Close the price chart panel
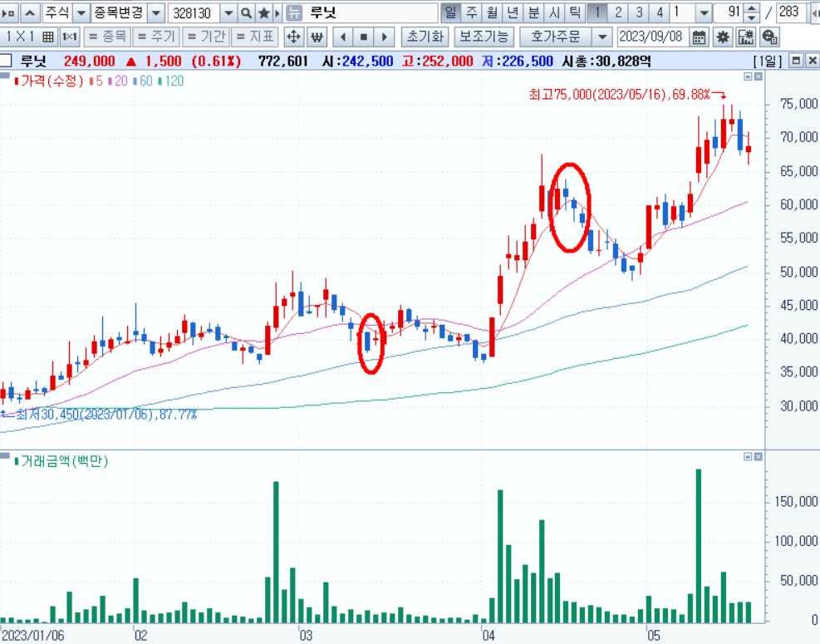 coord(759,76)
